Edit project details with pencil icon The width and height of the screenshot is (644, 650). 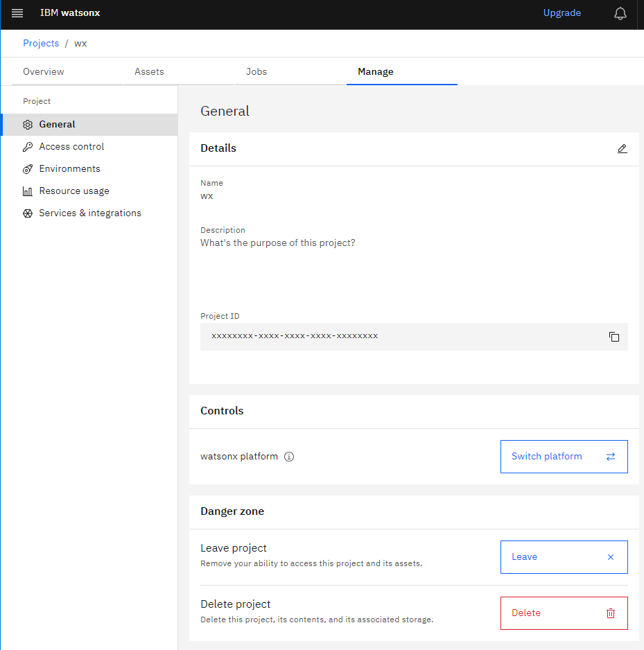click(x=622, y=148)
